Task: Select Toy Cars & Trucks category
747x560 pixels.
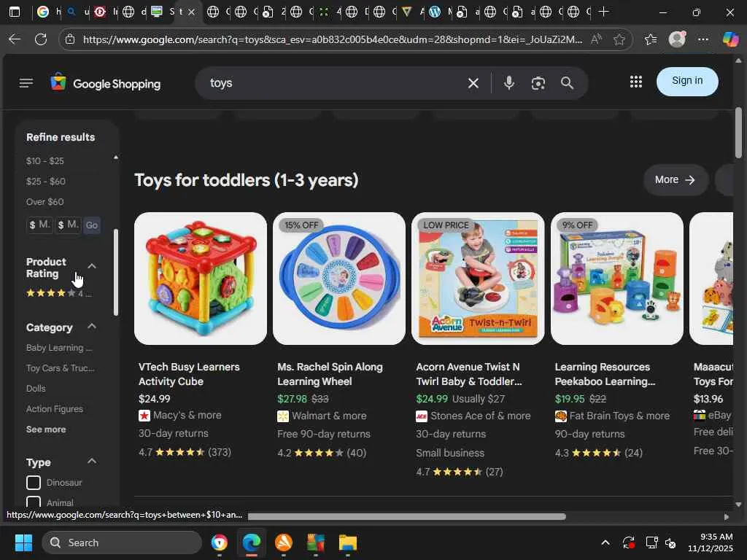Action: pyautogui.click(x=60, y=368)
